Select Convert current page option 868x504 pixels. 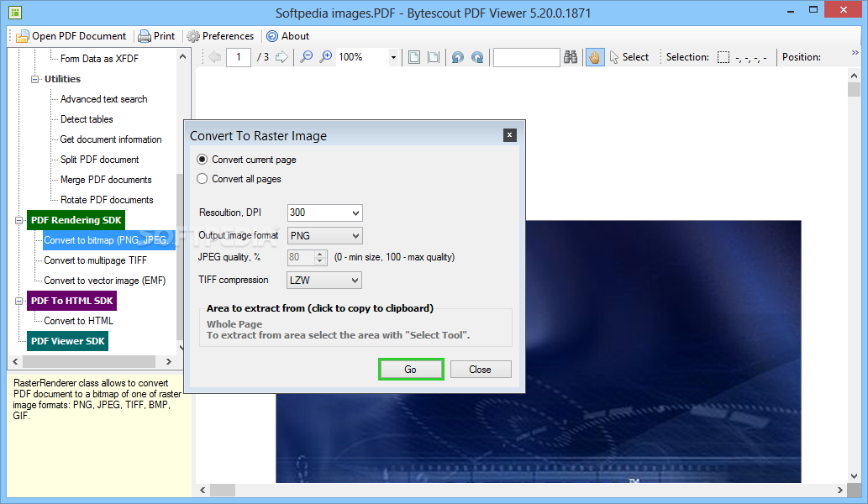247,160
